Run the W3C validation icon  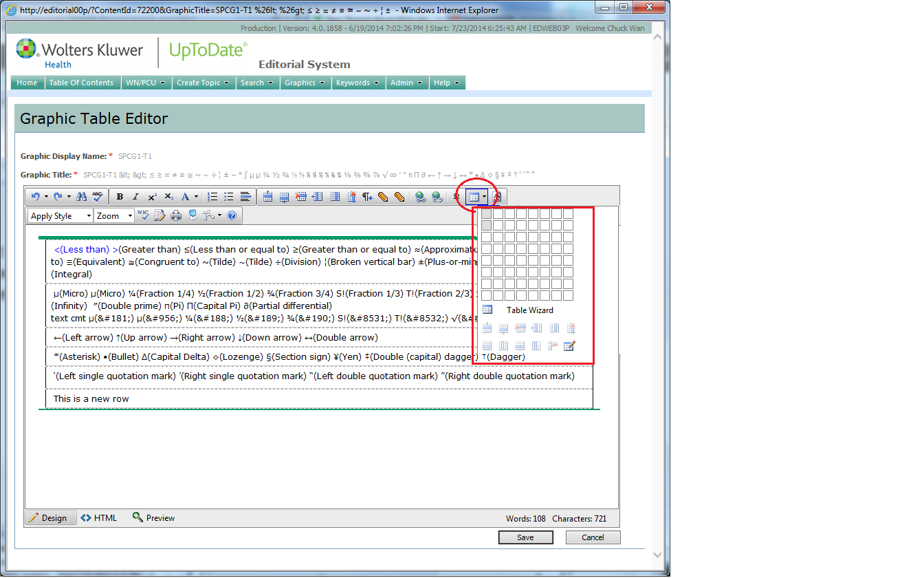pos(143,215)
